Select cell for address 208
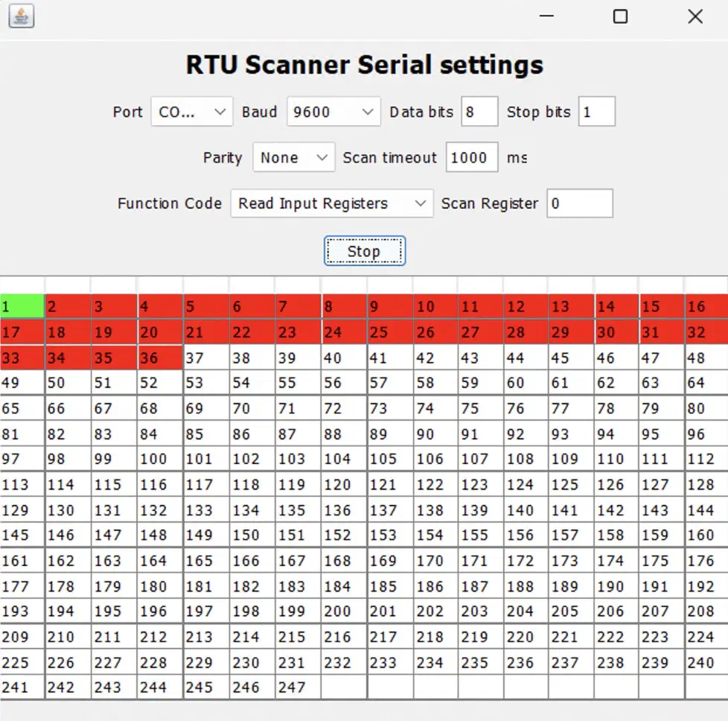This screenshot has width=728, height=721. pos(706,612)
